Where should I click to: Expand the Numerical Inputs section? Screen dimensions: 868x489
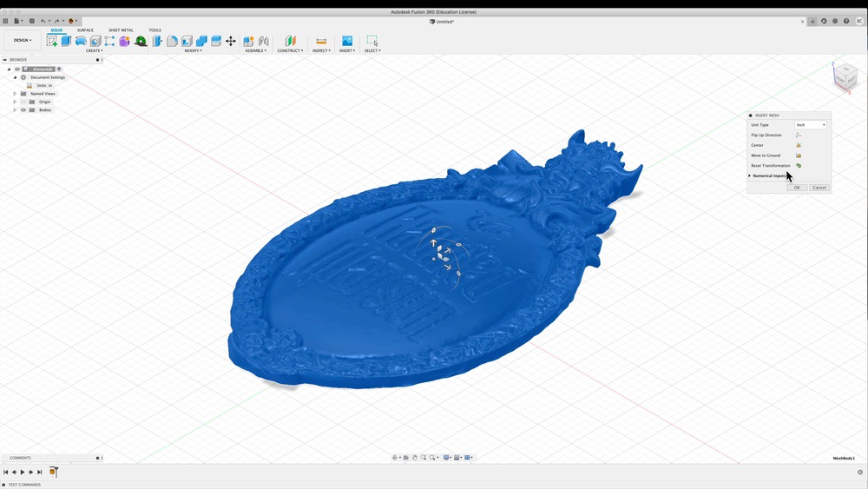pos(750,175)
